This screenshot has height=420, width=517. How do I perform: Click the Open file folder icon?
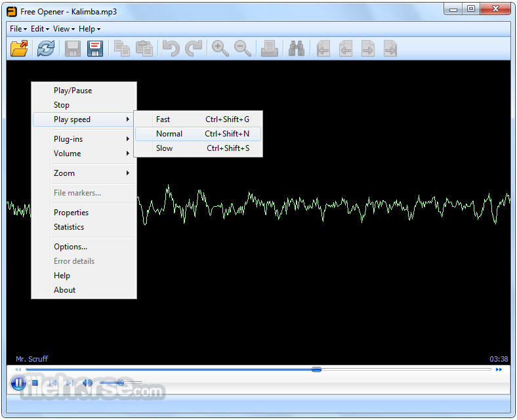pos(19,49)
